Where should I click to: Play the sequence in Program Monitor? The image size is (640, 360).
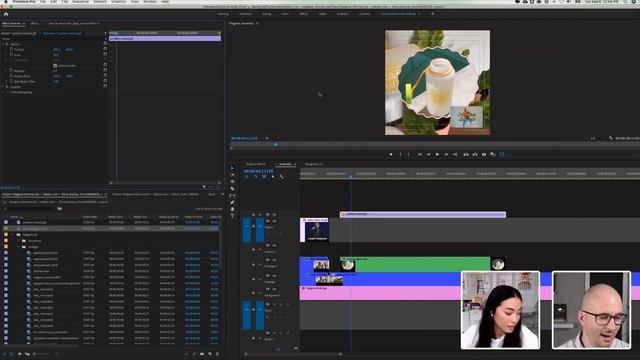(x=437, y=155)
